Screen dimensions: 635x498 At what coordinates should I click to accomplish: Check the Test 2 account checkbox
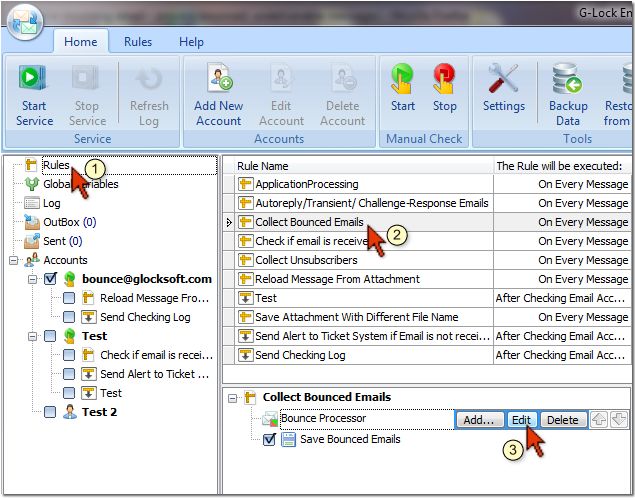pyautogui.click(x=50, y=412)
